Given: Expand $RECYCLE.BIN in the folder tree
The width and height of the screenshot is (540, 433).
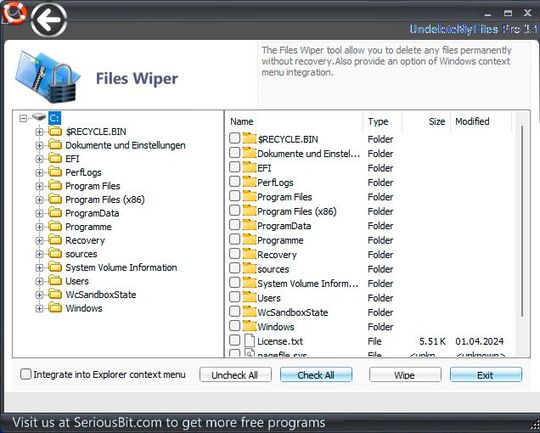Looking at the screenshot, I should click(39, 132).
